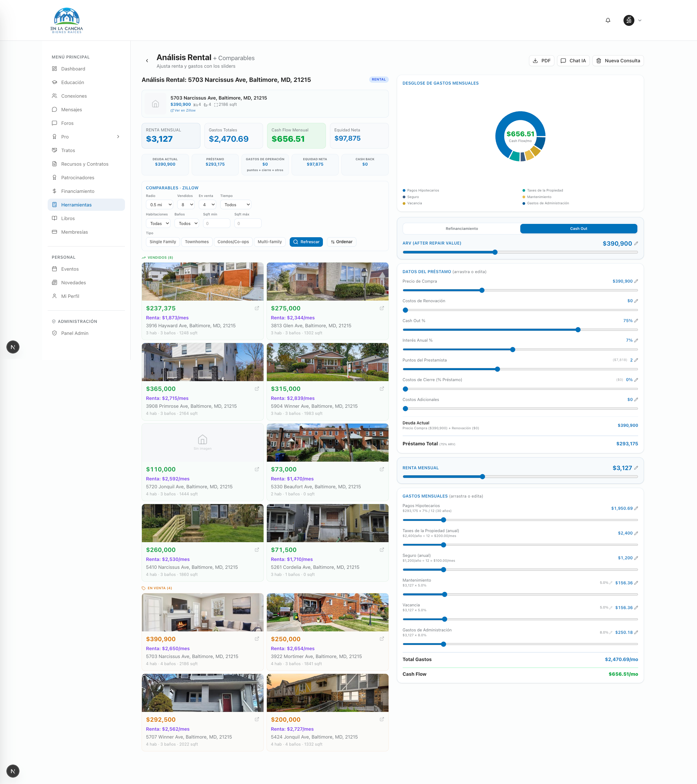Viewport: 697px width, 784px height.
Task: Click the pencil icon next to ARV value
Action: tap(636, 243)
